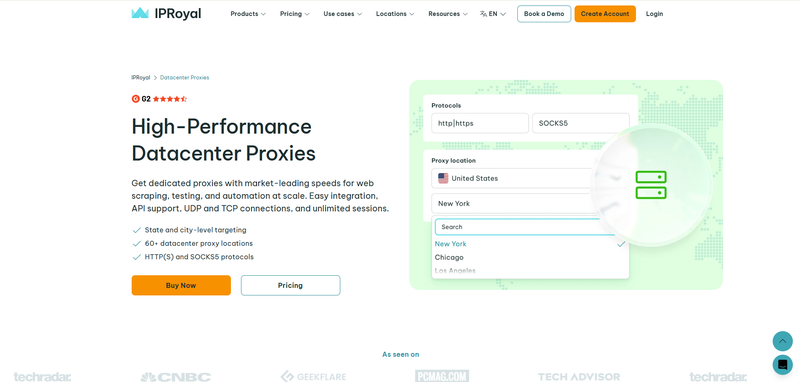
Task: Click the scroll-to-top arrow button
Action: [x=783, y=341]
